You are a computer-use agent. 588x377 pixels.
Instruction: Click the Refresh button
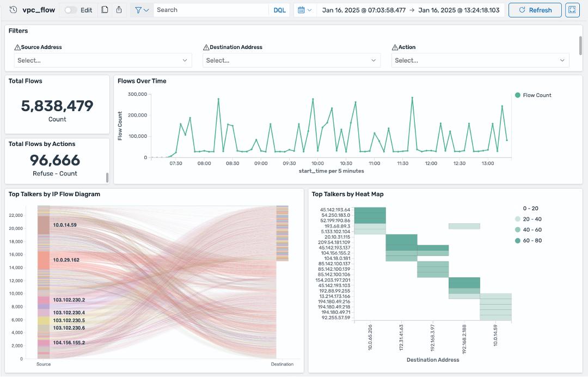[535, 10]
